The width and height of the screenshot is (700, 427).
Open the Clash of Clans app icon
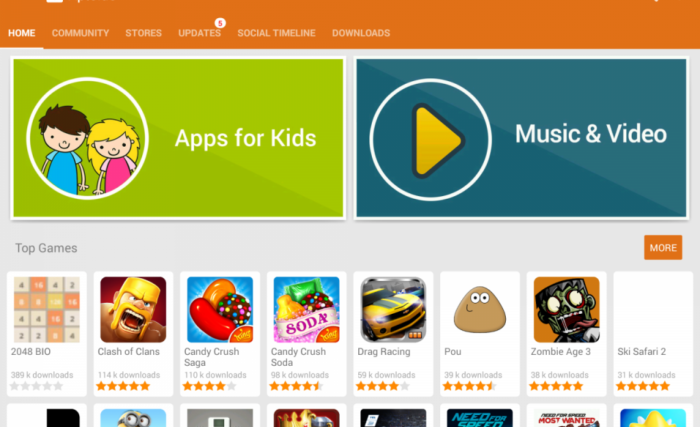tap(133, 310)
